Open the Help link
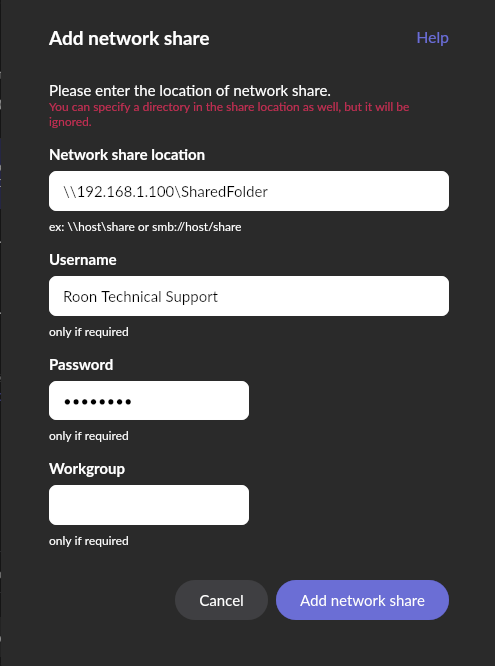Image resolution: width=495 pixels, height=666 pixels. [x=432, y=38]
